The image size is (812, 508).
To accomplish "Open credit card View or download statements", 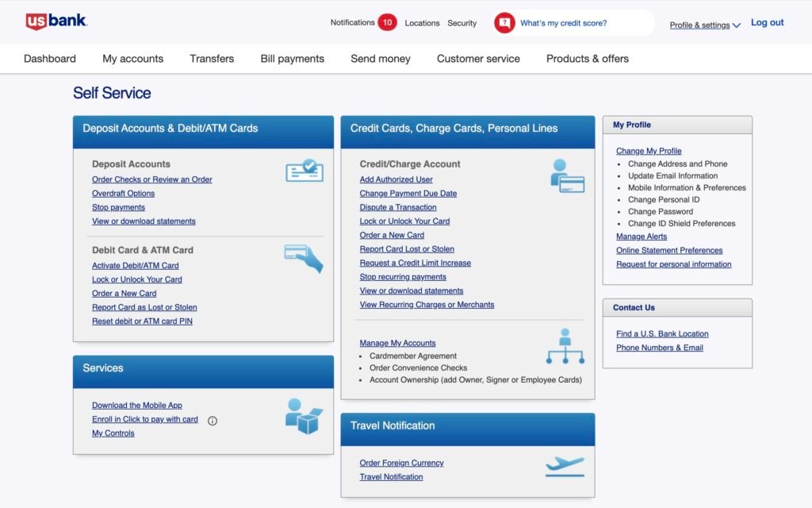I will pos(412,291).
